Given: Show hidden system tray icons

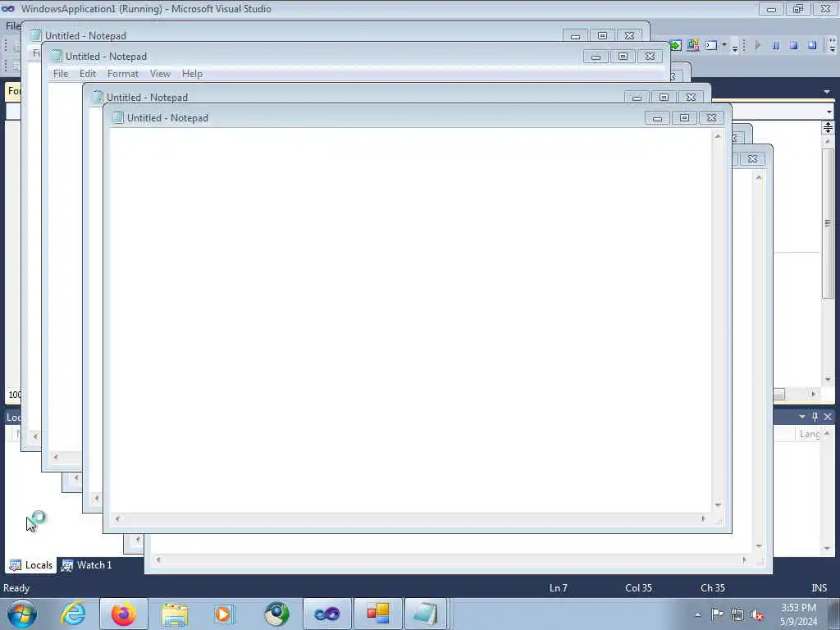Looking at the screenshot, I should tap(697, 614).
